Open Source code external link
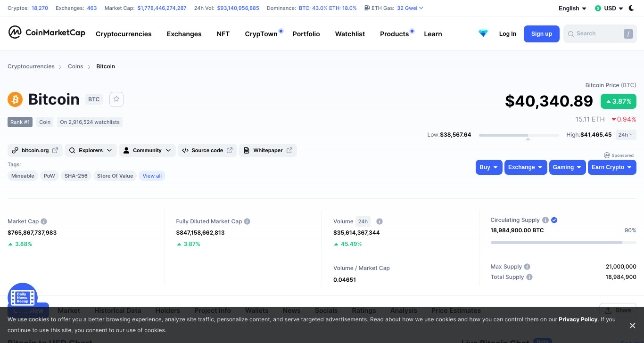This screenshot has width=644, height=343. (x=207, y=150)
